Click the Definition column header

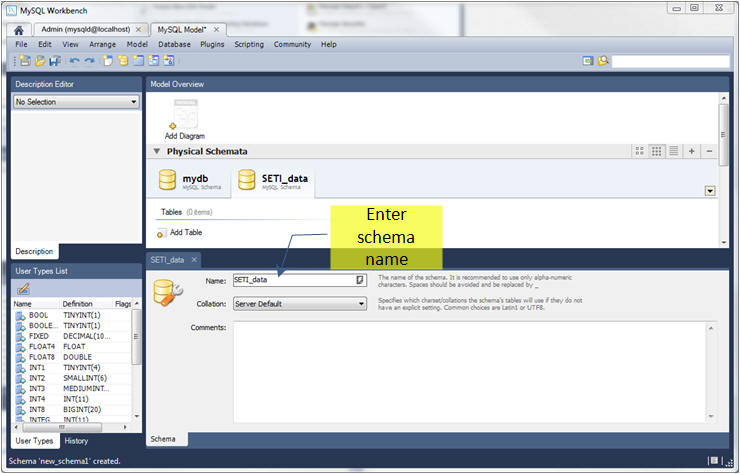point(78,304)
